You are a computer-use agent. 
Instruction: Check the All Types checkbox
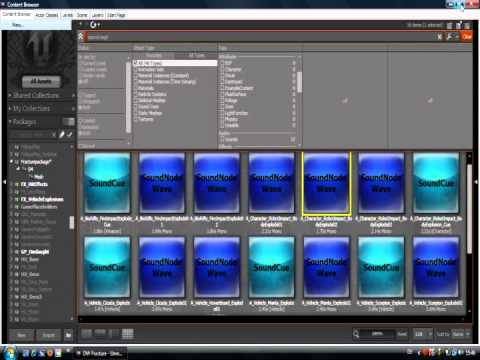click(136, 63)
